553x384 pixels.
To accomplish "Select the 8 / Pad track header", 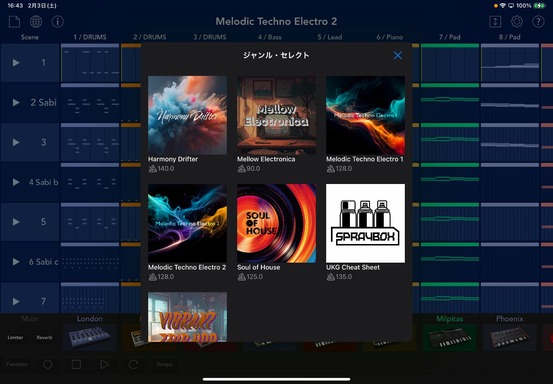I will pyautogui.click(x=510, y=37).
